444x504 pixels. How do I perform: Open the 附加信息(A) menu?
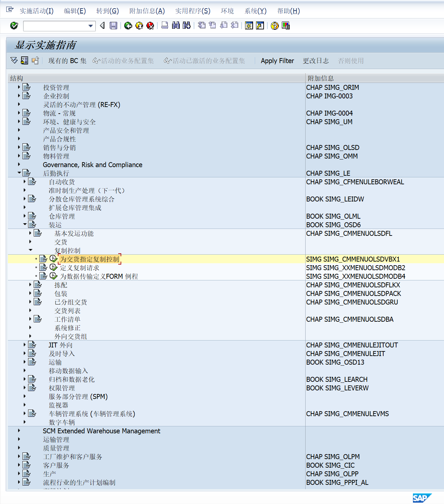pyautogui.click(x=147, y=11)
